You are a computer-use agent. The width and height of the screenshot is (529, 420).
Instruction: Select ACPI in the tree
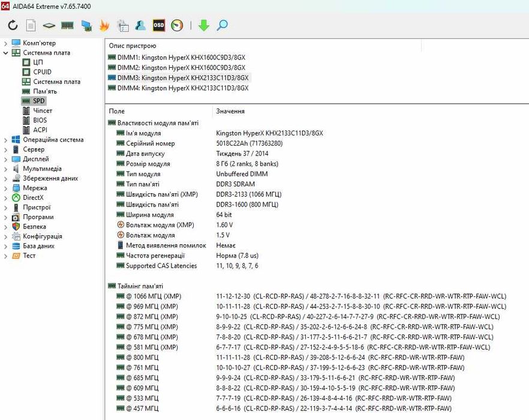point(40,130)
